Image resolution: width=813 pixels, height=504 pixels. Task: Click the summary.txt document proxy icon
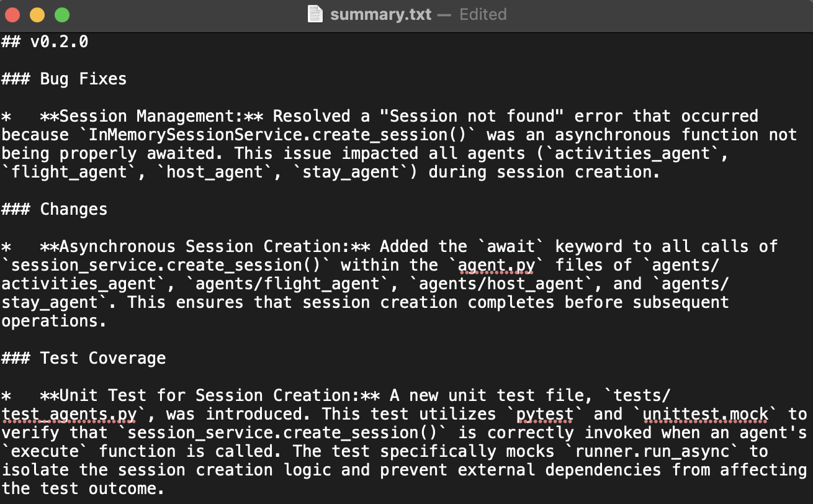(x=315, y=14)
